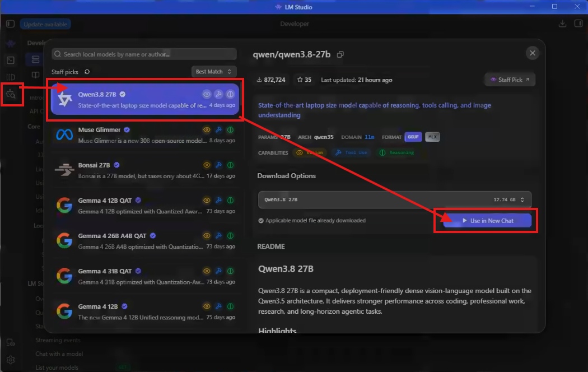Select the Qwen3.8 27B model row
The width and height of the screenshot is (588, 372).
144,99
